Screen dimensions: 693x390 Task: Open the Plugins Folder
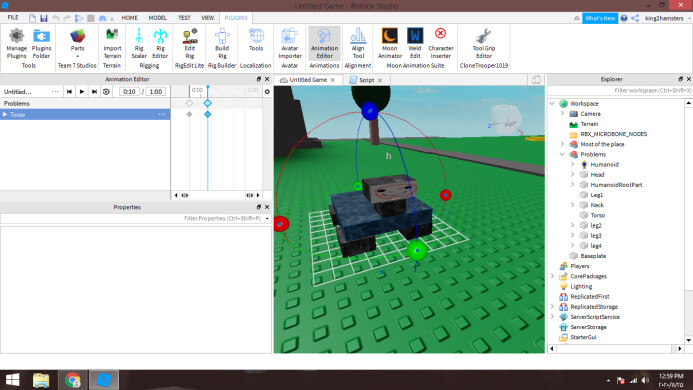click(x=41, y=43)
